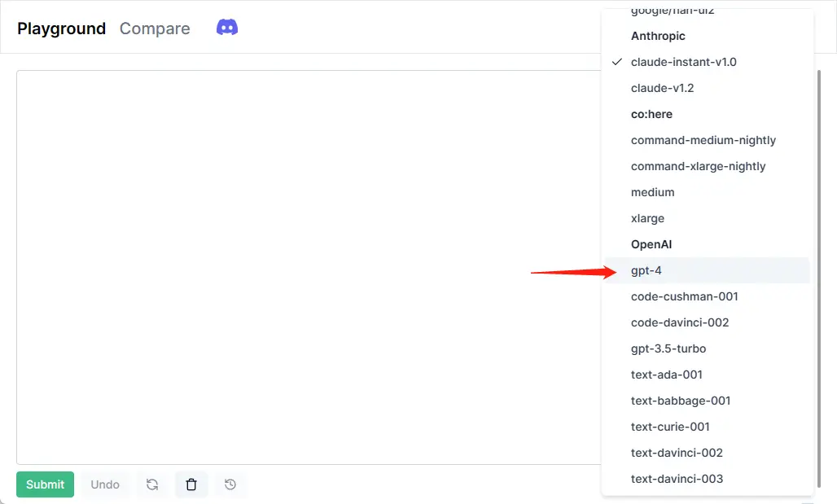
Task: Select text-davinci-003 model
Action: pos(707,479)
